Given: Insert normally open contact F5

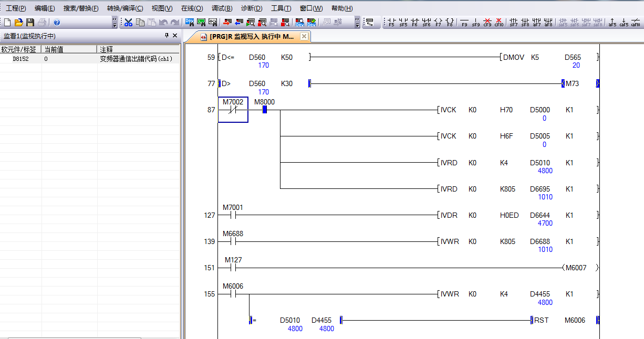Looking at the screenshot, I should coord(391,23).
